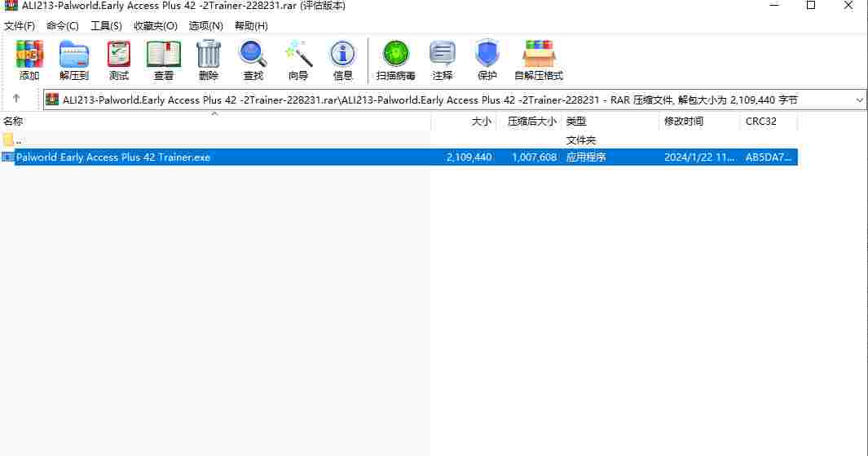Open the 查找 (Find) magnifier icon
Viewport: 868px width, 456px height.
pos(253,54)
